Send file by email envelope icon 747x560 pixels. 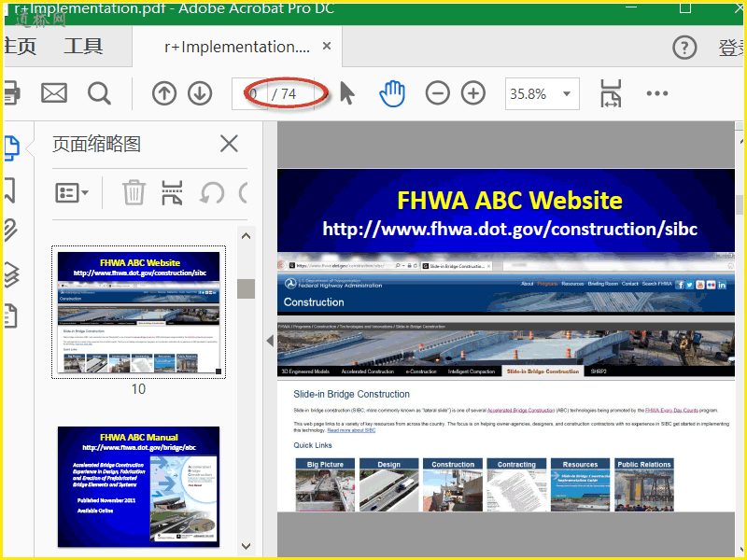click(54, 92)
